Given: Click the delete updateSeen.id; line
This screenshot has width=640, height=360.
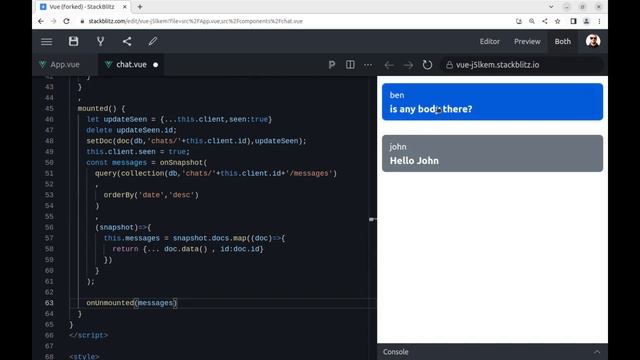Looking at the screenshot, I should click(x=131, y=130).
